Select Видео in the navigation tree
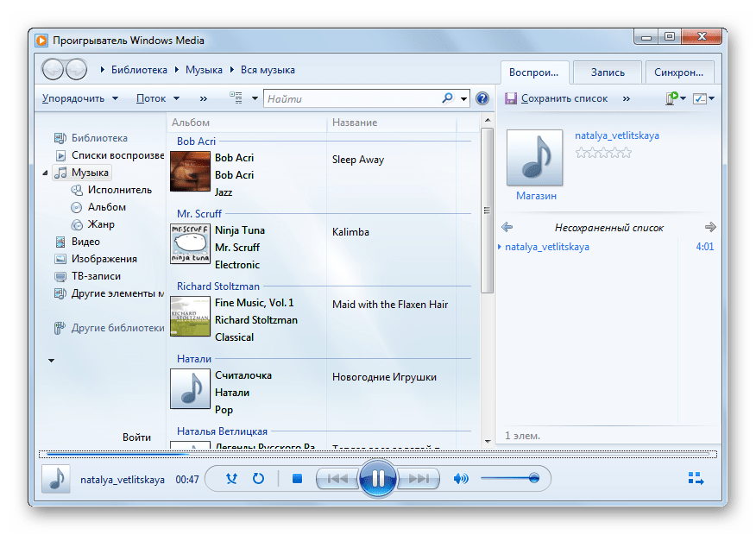 click(x=77, y=242)
